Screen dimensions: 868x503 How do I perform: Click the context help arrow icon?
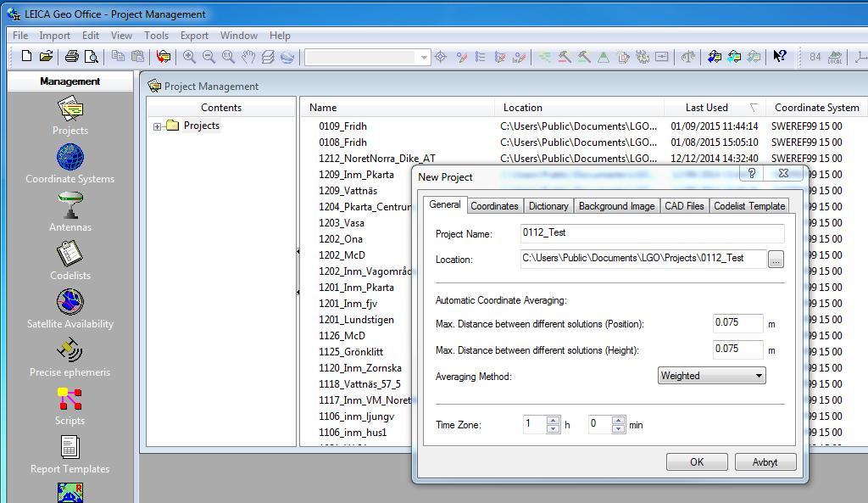click(780, 56)
